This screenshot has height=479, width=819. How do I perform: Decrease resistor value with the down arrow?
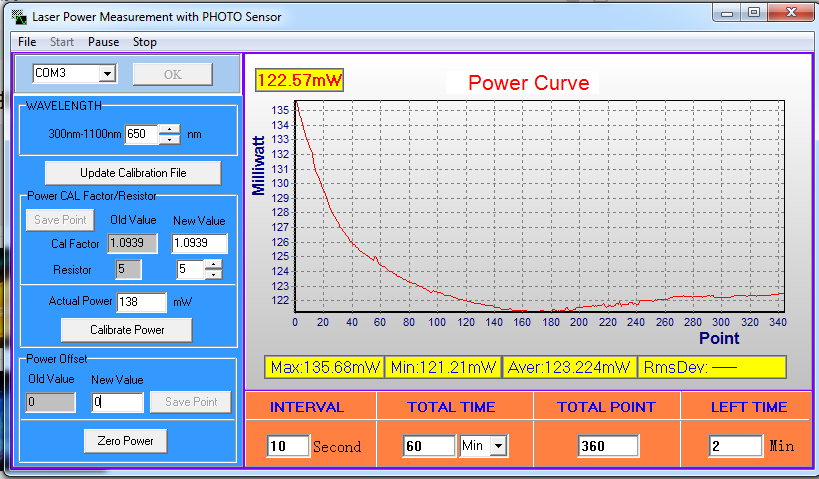coord(213,274)
